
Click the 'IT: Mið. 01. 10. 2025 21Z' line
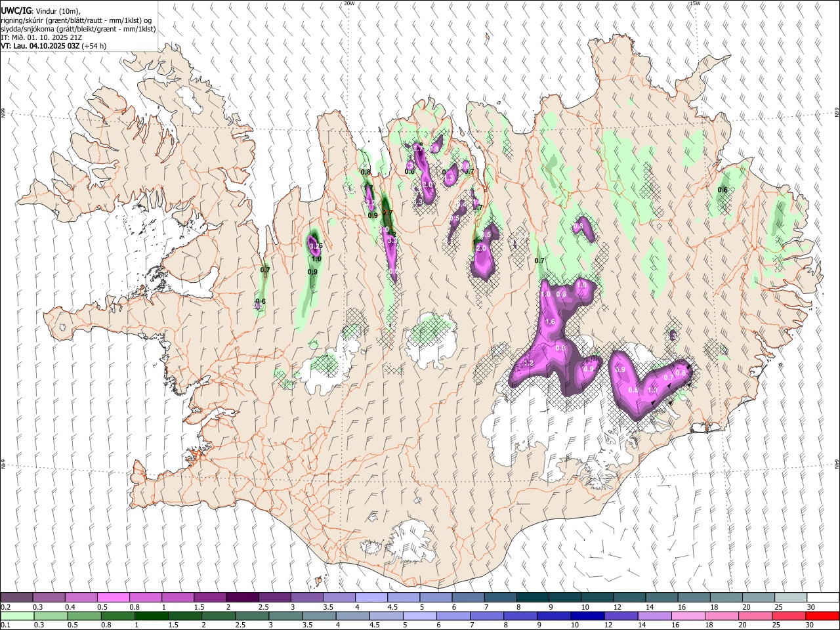pyautogui.click(x=41, y=37)
